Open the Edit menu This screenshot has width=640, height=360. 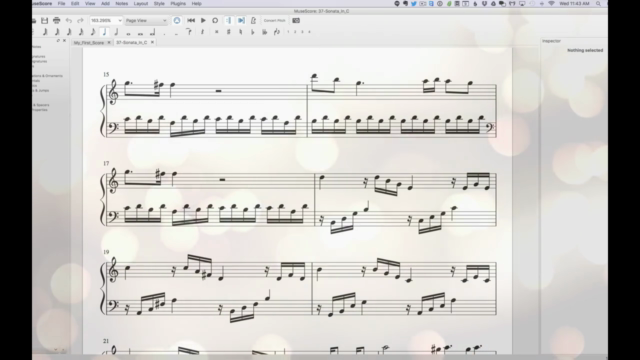click(75, 3)
